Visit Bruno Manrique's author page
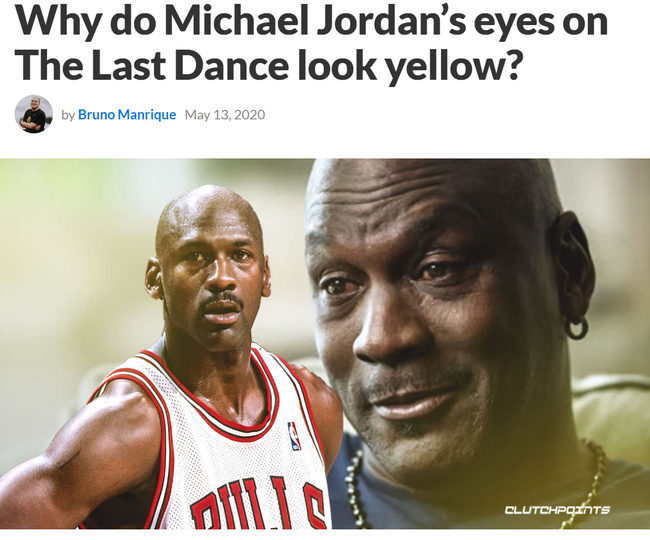This screenshot has width=650, height=540. point(127,114)
